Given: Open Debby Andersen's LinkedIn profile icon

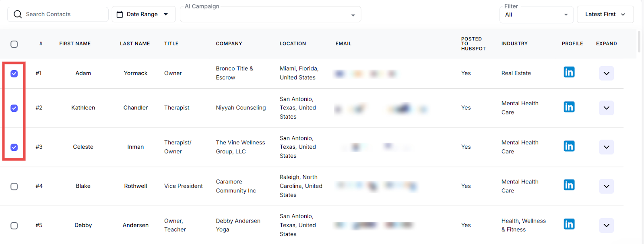Looking at the screenshot, I should 569,225.
